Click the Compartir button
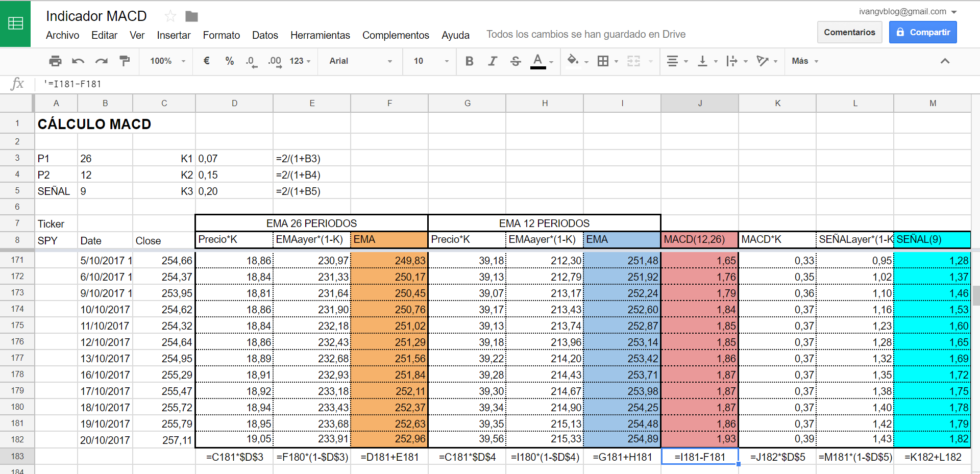The height and width of the screenshot is (474, 980). point(923,32)
